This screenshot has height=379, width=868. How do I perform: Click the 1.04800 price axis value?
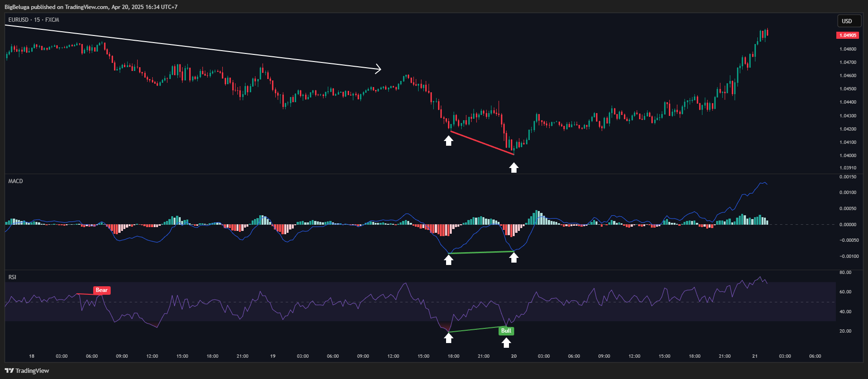coord(848,49)
